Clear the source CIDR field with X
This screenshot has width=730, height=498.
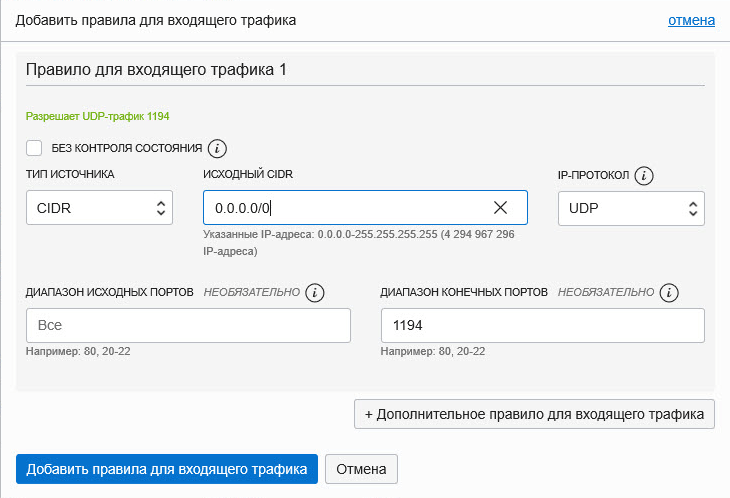[x=501, y=208]
